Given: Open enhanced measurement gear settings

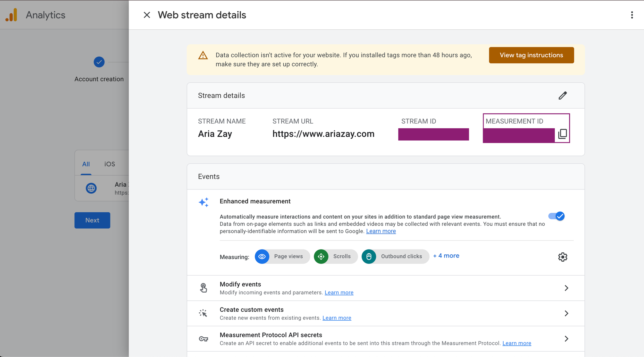Looking at the screenshot, I should coord(562,257).
